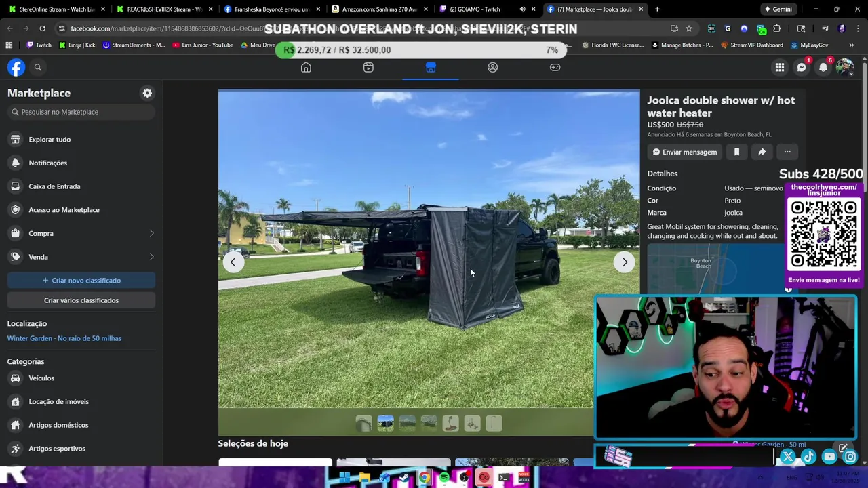
Task: Search Marketplace in the Pesquisar field
Action: click(81, 112)
